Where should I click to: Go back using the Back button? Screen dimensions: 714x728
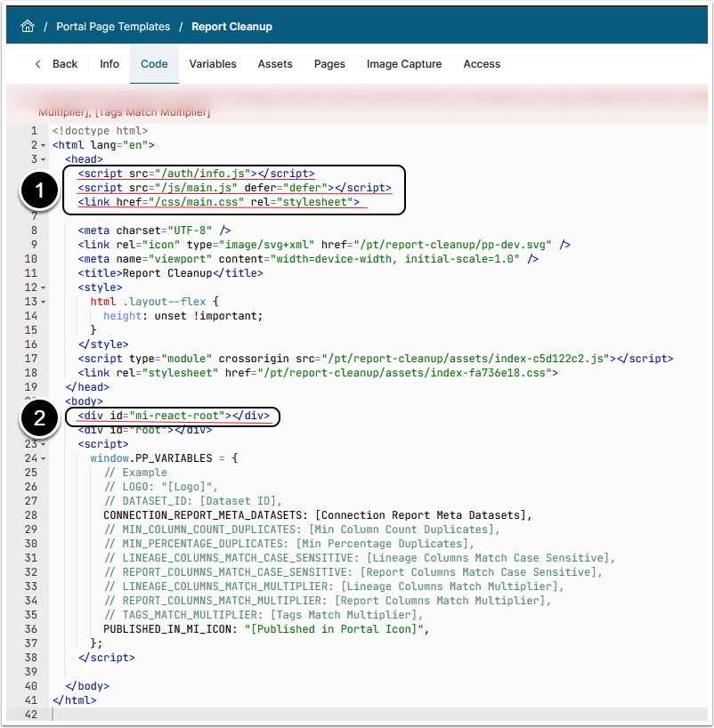tap(56, 64)
